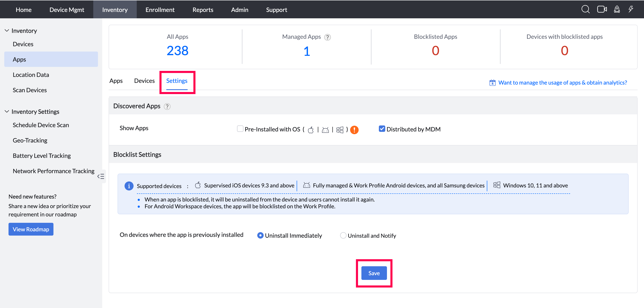644x308 pixels.
Task: Uncheck Distributed by MDM checkbox
Action: click(x=382, y=129)
